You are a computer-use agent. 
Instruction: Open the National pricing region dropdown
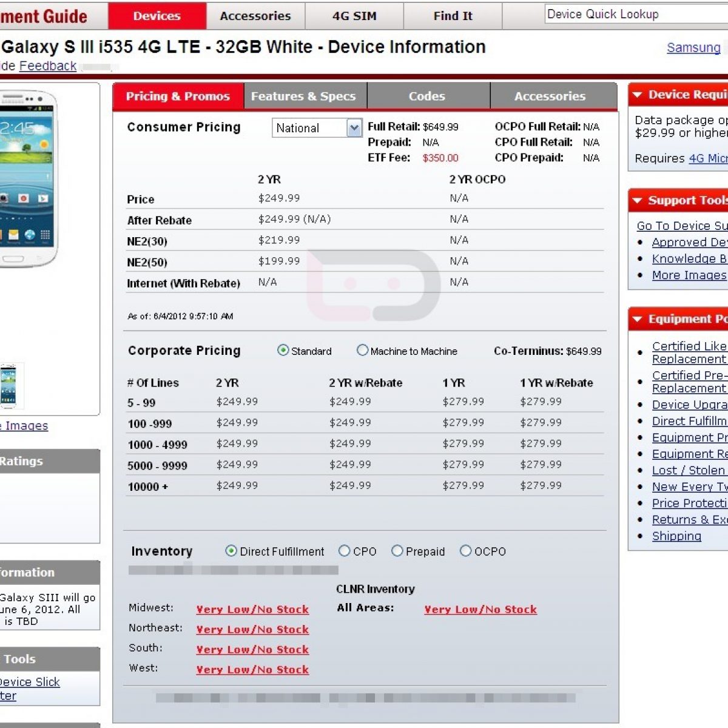(354, 128)
